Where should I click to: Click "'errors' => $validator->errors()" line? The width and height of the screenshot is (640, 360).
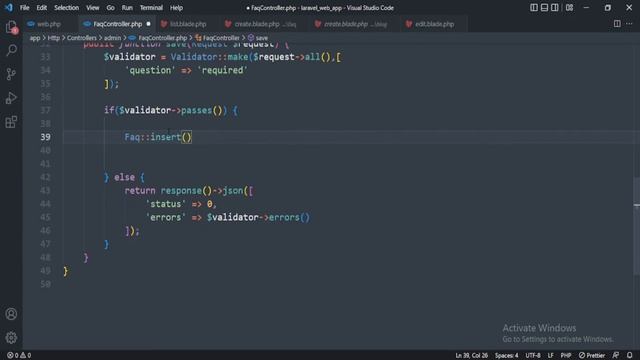[x=227, y=218]
